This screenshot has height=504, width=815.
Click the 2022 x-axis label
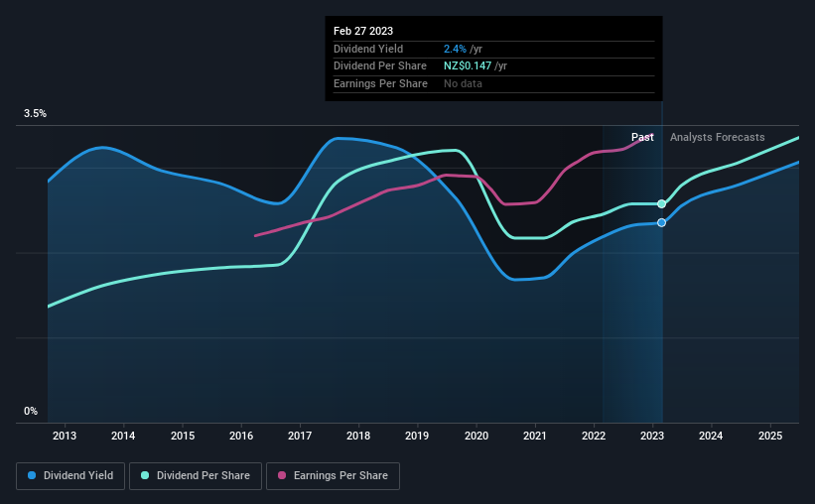[594, 436]
